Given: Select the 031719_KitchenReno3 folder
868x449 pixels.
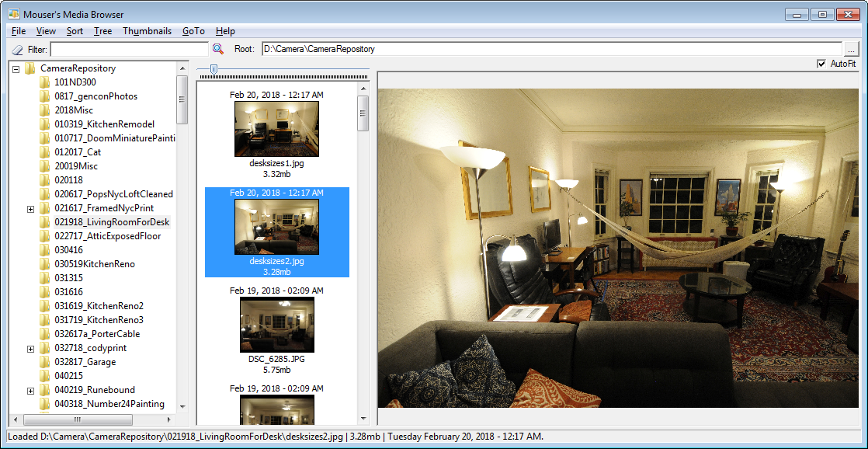Looking at the screenshot, I should (99, 320).
